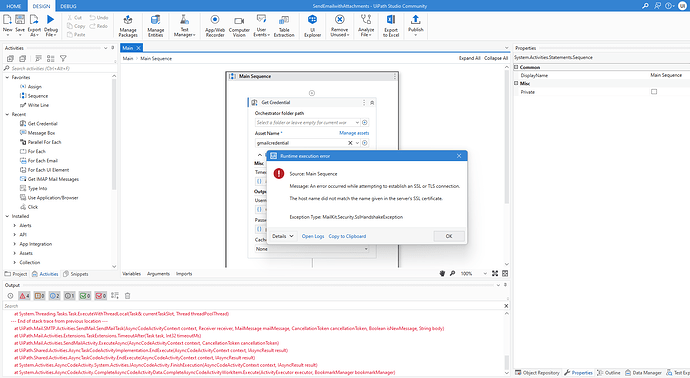This screenshot has height=378, width=690.
Task: Click the pan hand tool in designer
Action: pos(442,273)
